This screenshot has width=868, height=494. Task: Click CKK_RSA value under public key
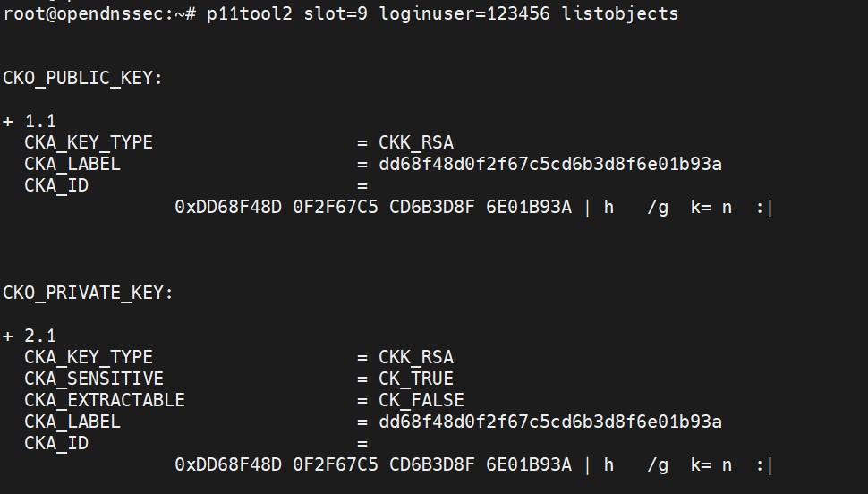[416, 142]
